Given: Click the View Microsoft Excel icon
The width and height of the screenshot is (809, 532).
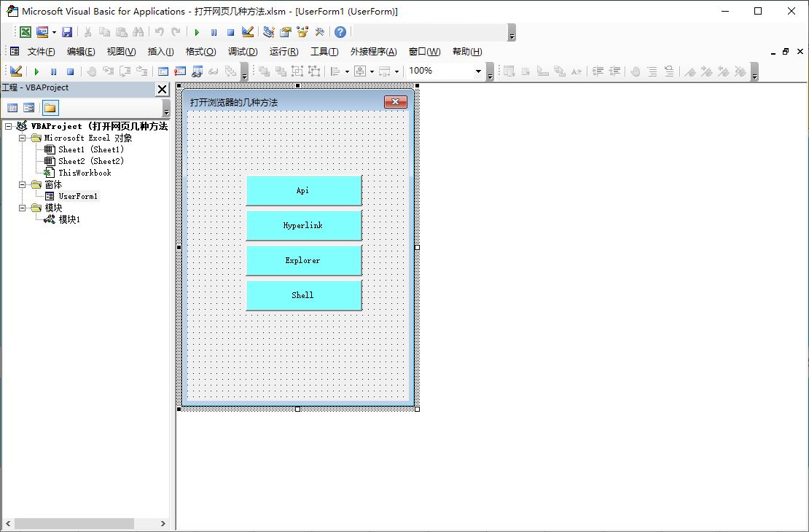Looking at the screenshot, I should click(26, 32).
